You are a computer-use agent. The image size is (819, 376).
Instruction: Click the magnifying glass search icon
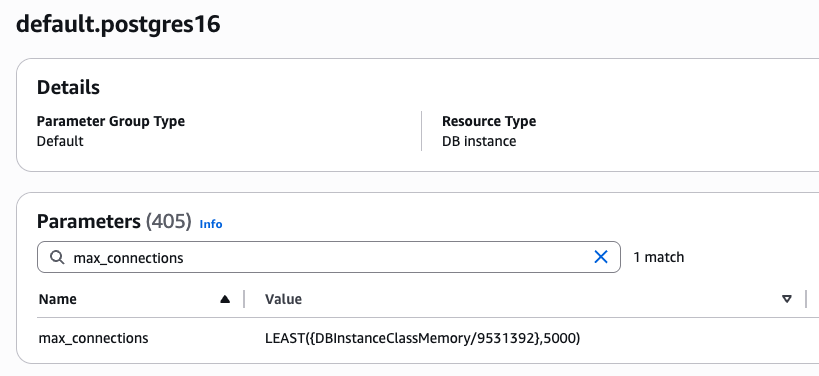pos(57,257)
